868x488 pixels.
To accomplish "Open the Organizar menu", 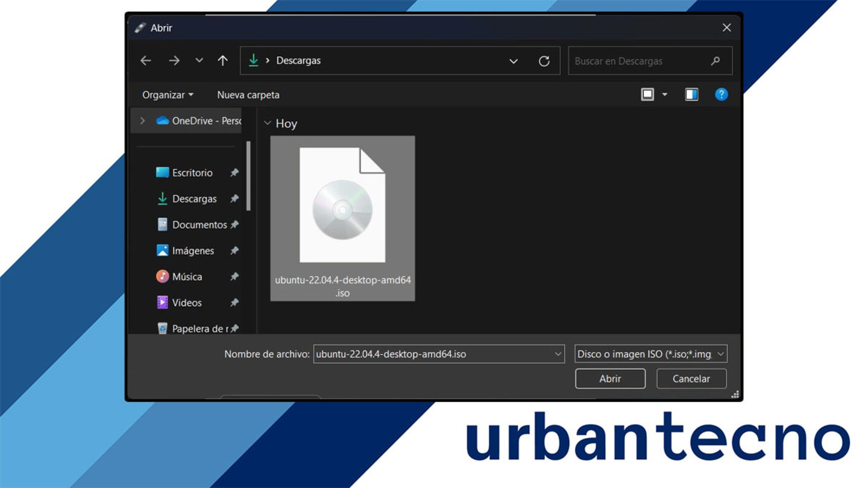I will point(168,95).
